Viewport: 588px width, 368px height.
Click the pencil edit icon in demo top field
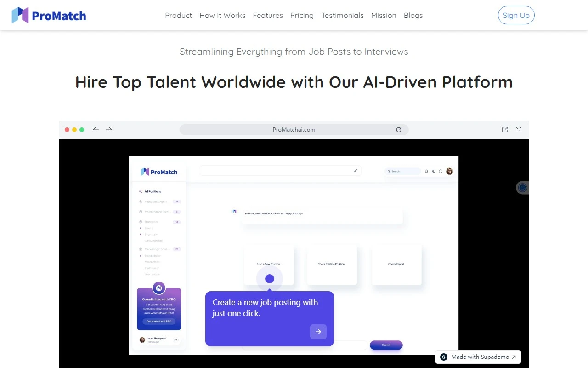tap(356, 171)
